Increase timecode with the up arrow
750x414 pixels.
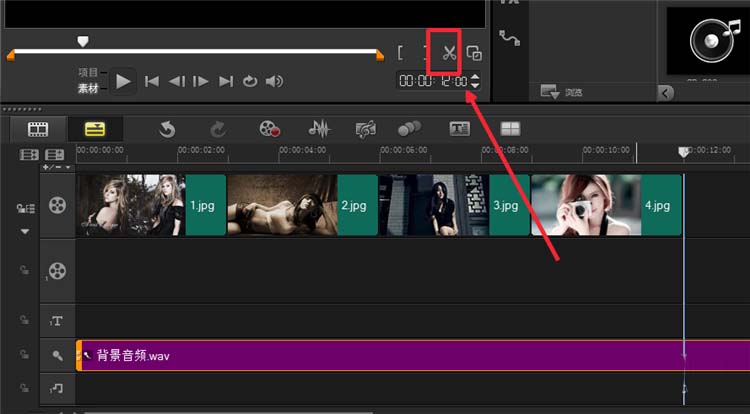coord(474,76)
